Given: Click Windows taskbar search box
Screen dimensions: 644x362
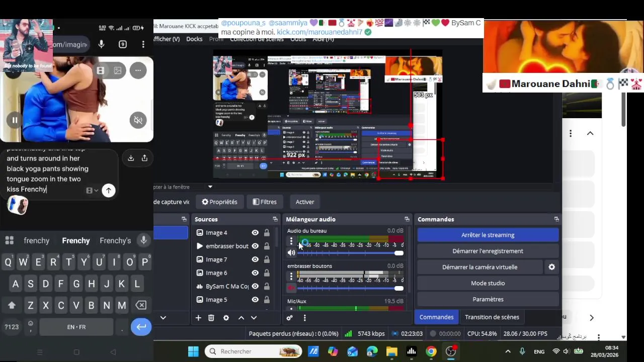Looking at the screenshot, I should click(x=254, y=351).
